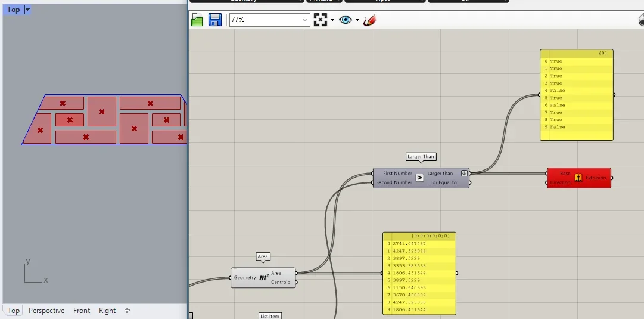Switch to the Right viewport tab
Screen dimensions: 644x319
[x=107, y=311]
